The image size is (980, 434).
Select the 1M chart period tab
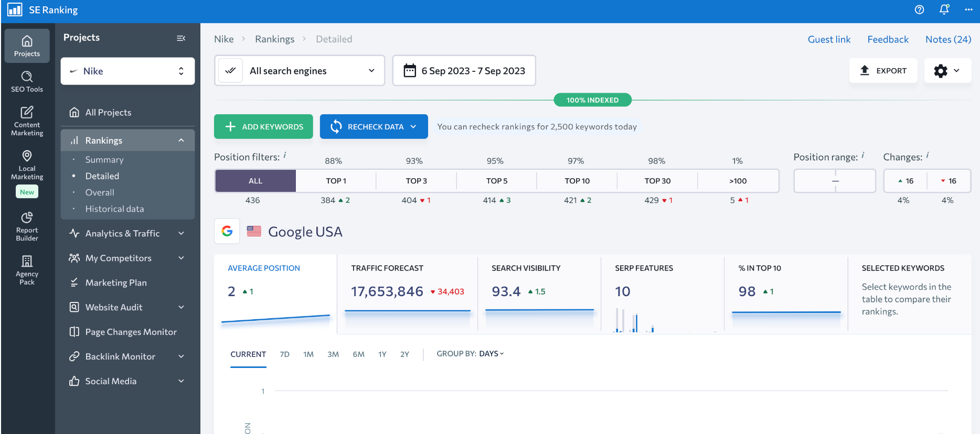pyautogui.click(x=308, y=354)
